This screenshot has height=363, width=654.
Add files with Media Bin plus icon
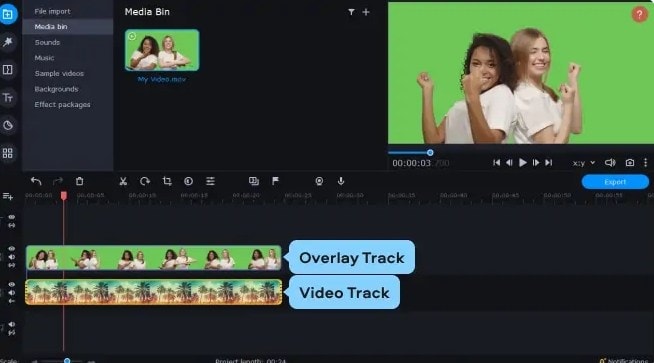366,12
